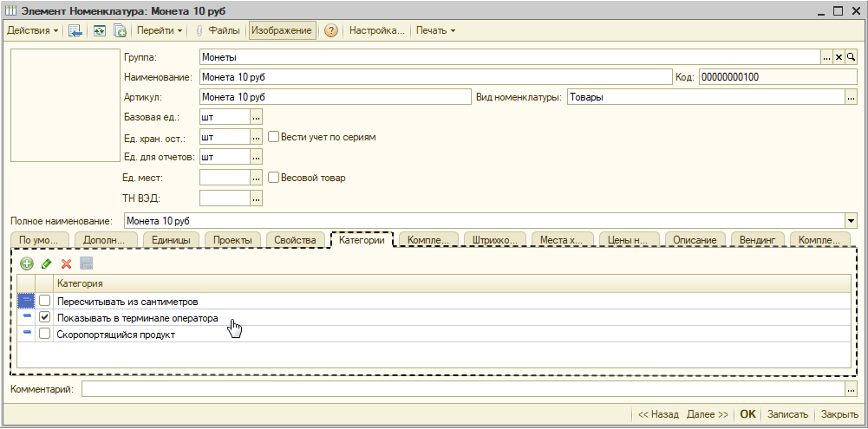Open the Настройка... settings
868x429 pixels.
377,30
